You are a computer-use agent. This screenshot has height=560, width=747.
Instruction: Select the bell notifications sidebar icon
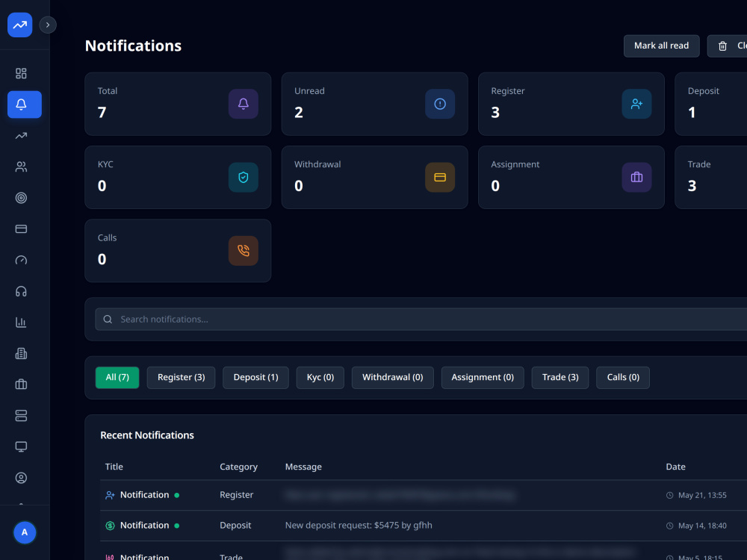[x=25, y=105]
